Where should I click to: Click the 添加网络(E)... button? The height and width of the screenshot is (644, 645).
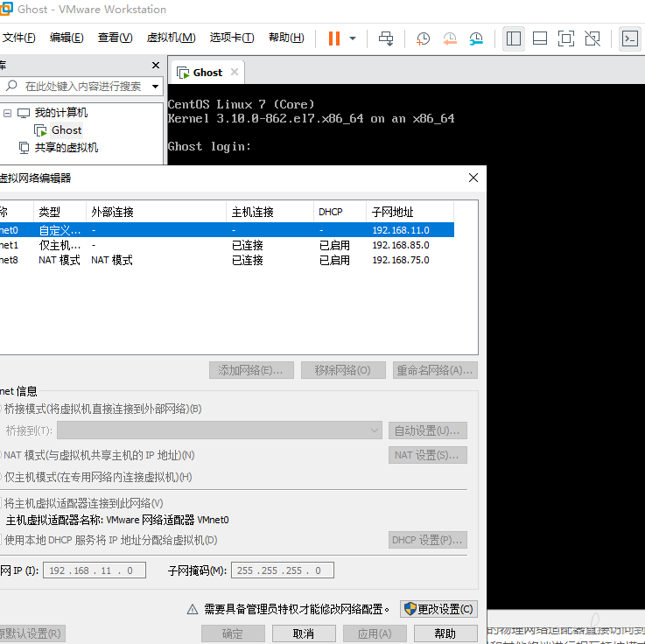click(x=251, y=370)
